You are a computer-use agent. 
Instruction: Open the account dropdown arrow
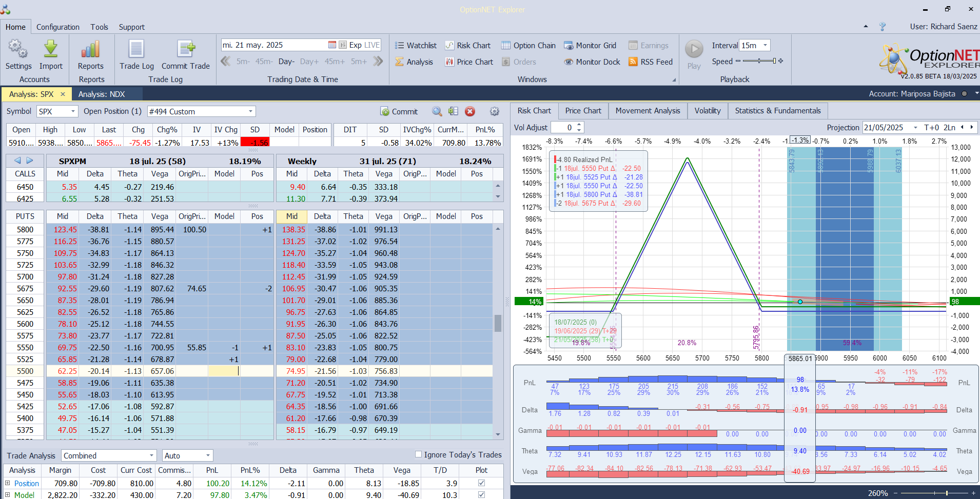976,93
